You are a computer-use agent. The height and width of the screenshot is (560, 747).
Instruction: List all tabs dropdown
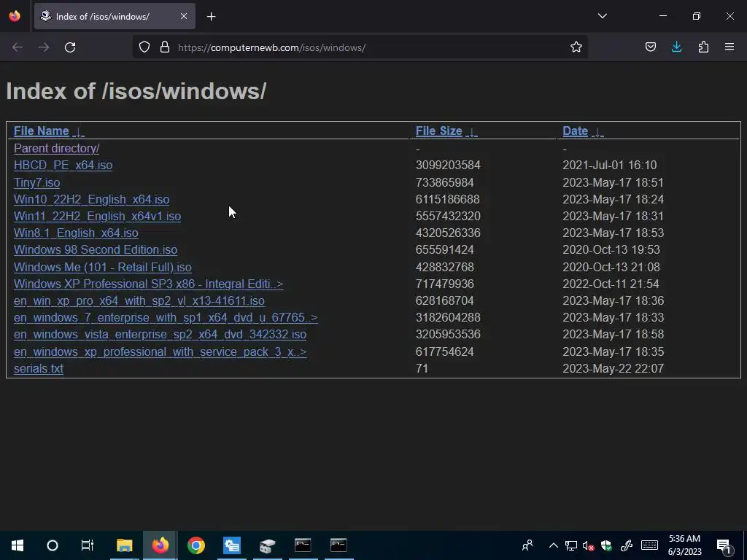pyautogui.click(x=602, y=16)
